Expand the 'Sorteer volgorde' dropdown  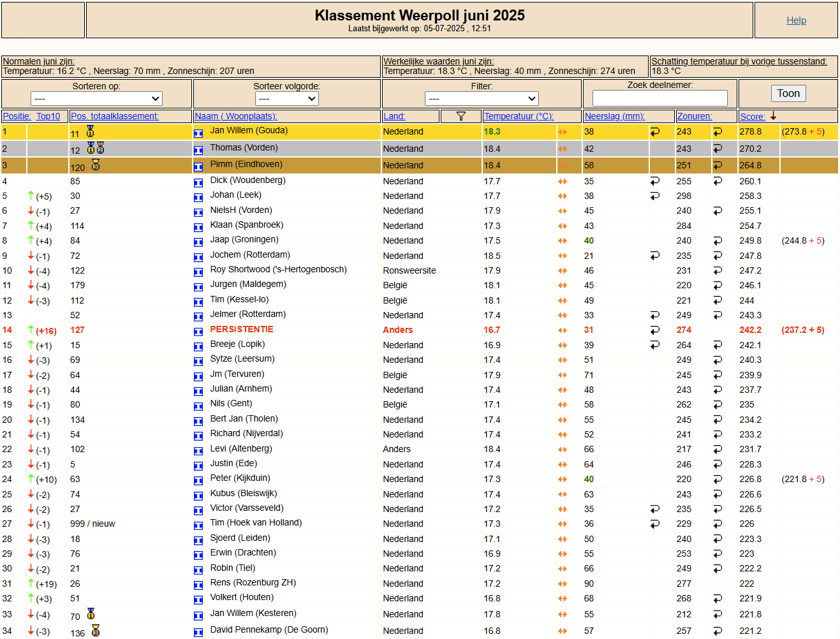coord(286,99)
